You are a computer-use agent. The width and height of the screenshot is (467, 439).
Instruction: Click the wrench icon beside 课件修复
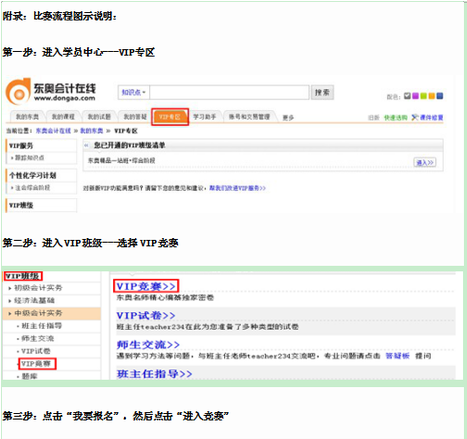click(x=415, y=117)
